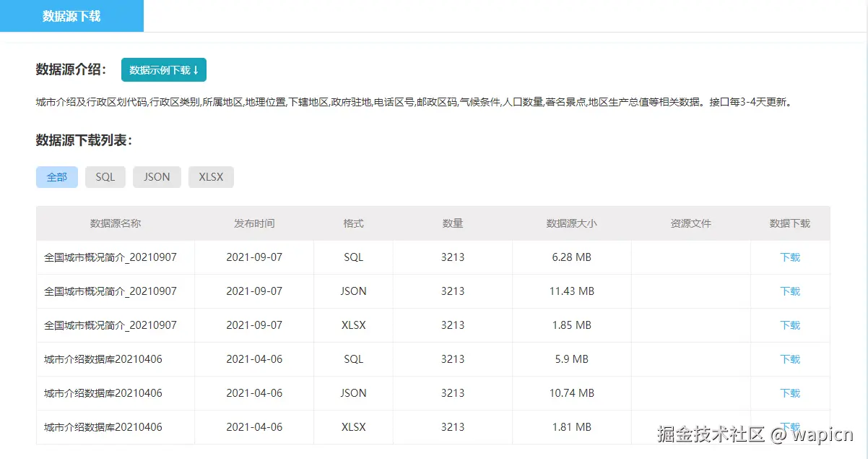
Task: Open the 数据源下载 tab at top
Action: tap(71, 16)
